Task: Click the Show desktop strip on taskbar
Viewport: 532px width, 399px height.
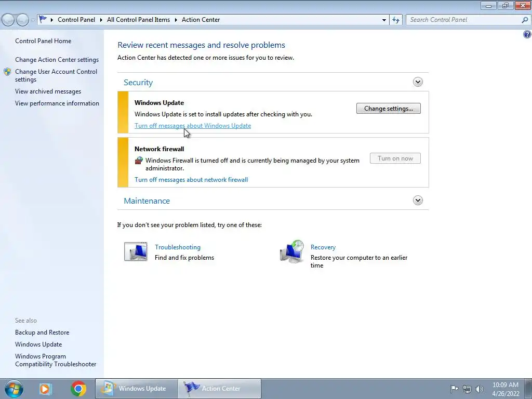Action: point(528,389)
